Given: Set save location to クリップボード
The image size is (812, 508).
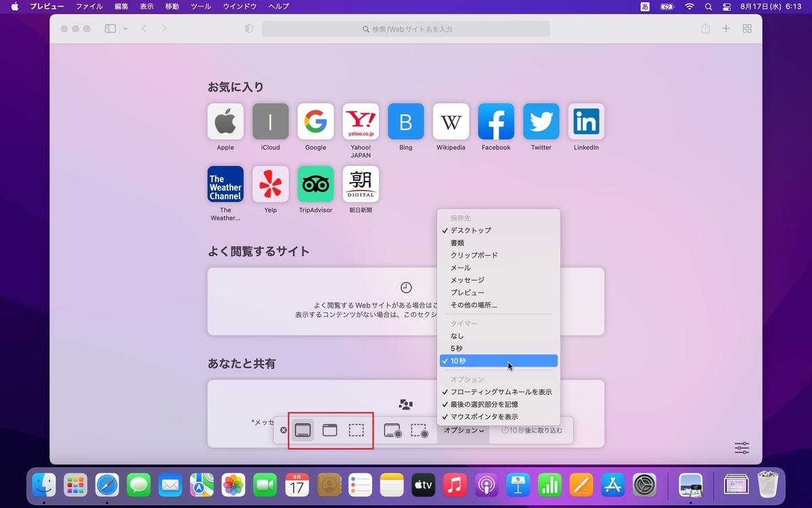Looking at the screenshot, I should point(499,255).
